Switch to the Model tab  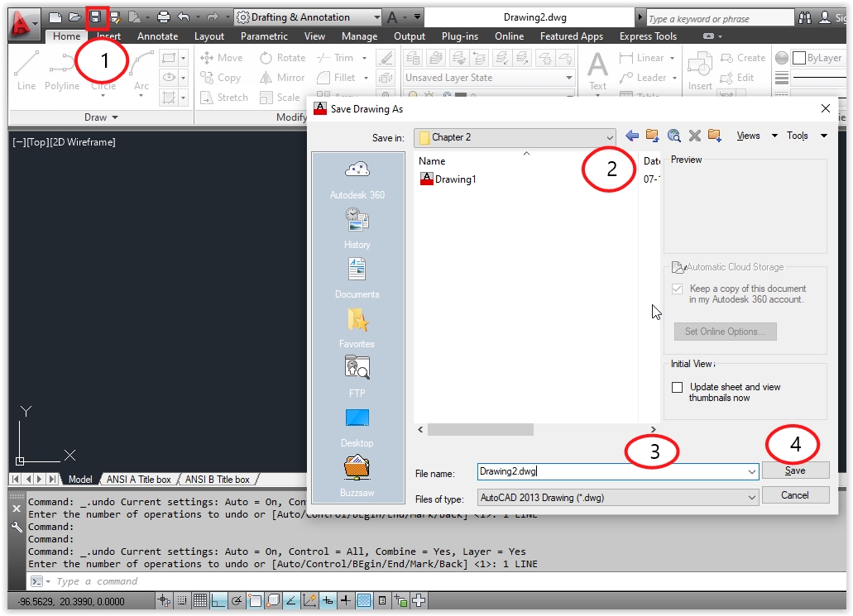coord(80,480)
